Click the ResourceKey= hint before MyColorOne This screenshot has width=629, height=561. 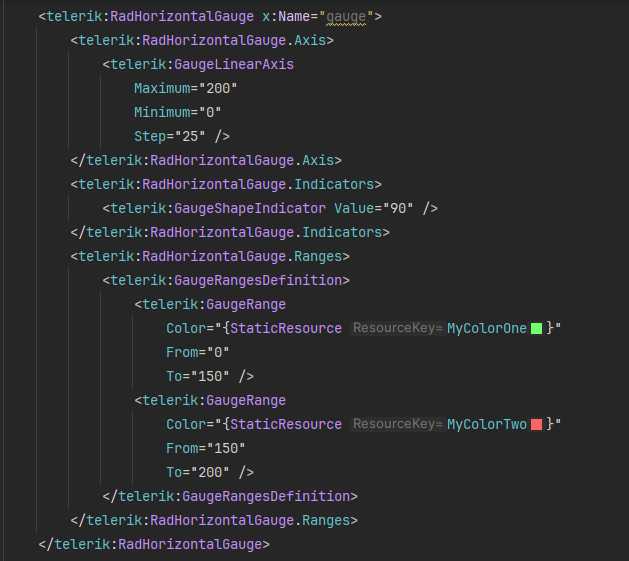[398, 328]
